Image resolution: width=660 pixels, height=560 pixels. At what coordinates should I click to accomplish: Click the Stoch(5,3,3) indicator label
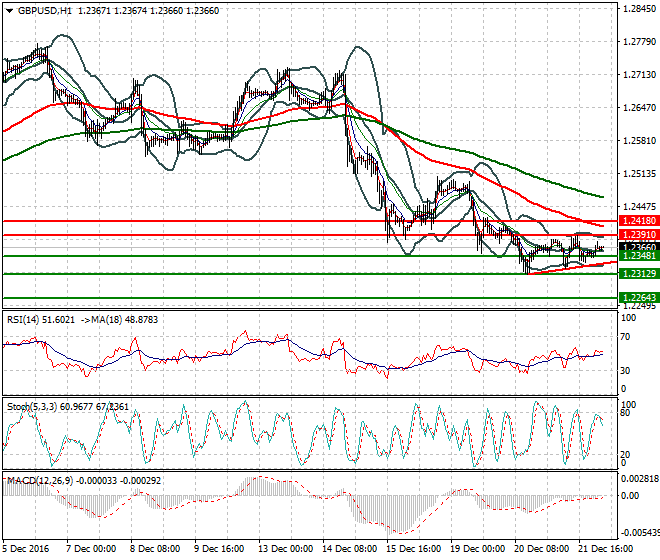tap(68, 407)
